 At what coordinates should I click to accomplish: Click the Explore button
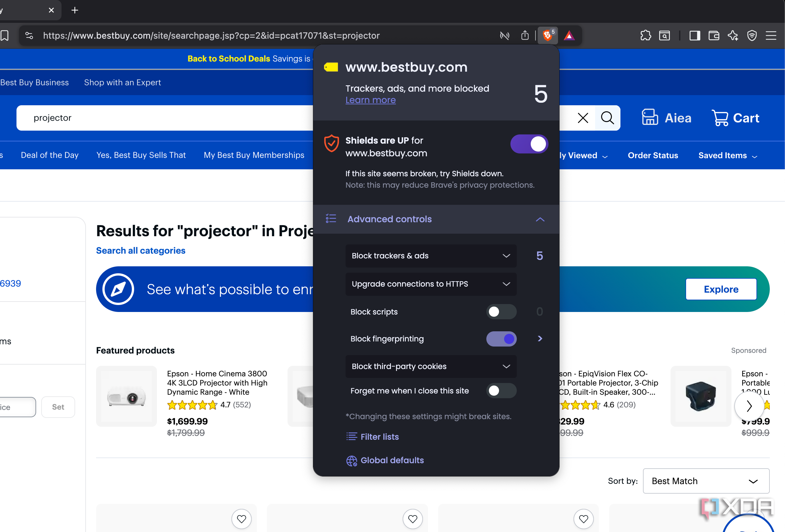point(721,289)
